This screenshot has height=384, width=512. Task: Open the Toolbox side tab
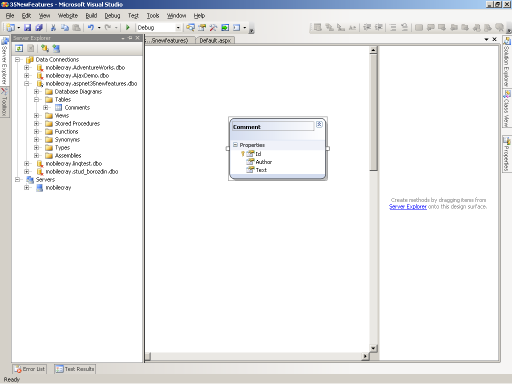(x=4, y=102)
